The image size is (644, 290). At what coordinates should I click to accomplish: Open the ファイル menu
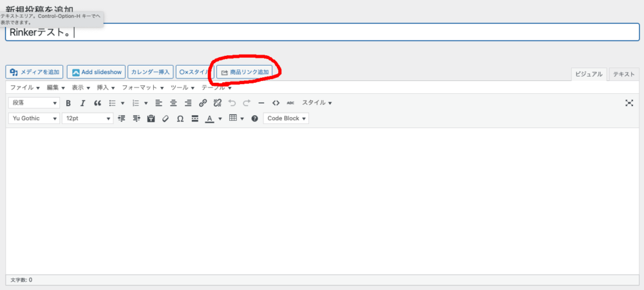click(x=25, y=87)
